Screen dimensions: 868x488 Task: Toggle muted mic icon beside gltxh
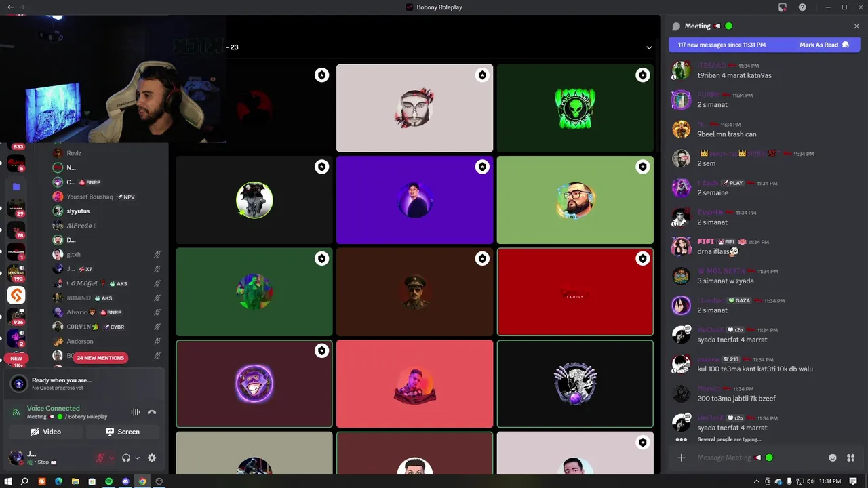pos(157,255)
